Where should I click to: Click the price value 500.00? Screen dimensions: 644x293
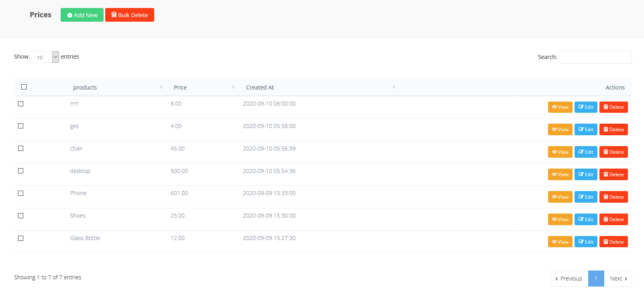(x=179, y=171)
